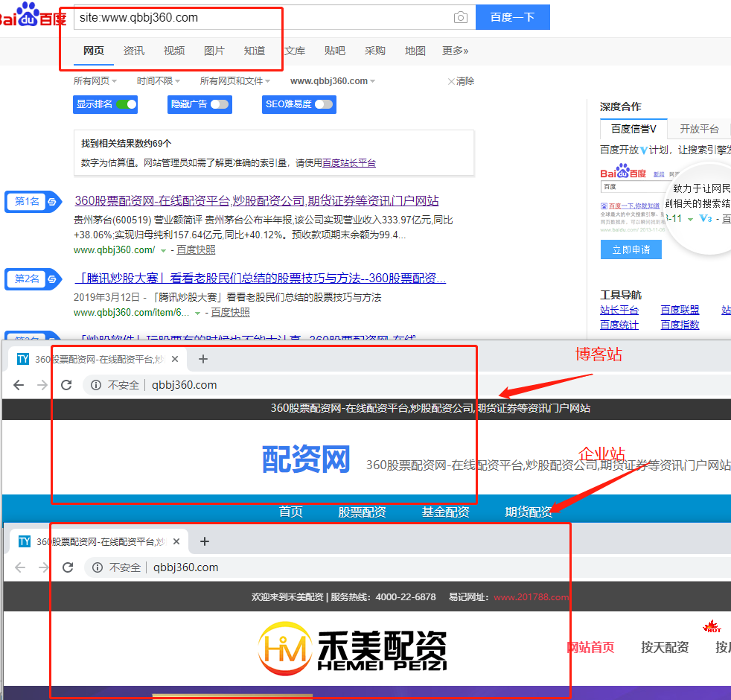Open dropdown arrow beside www.qbbj360.com/item/6... URL
Screen dimensions: 731x700
[198, 313]
